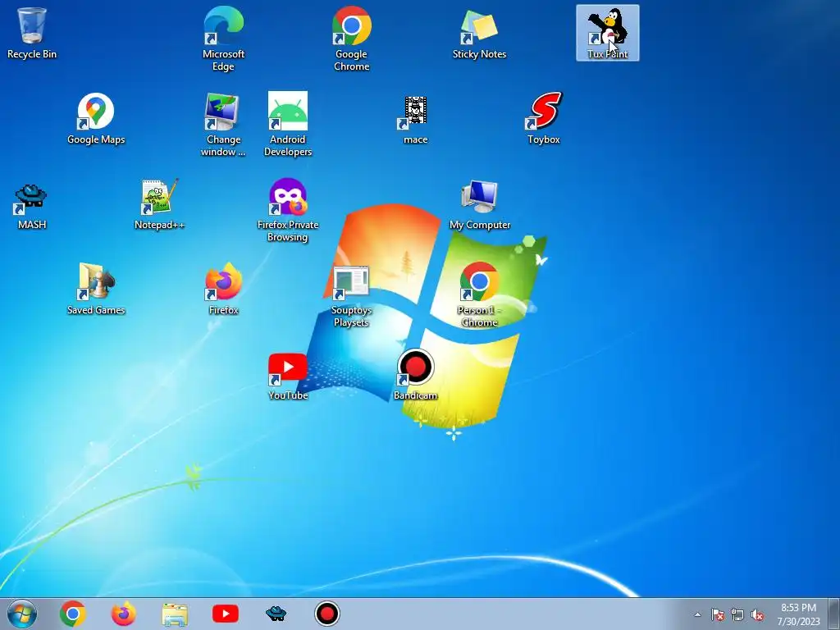Launch Firefox from the taskbar

[124, 614]
